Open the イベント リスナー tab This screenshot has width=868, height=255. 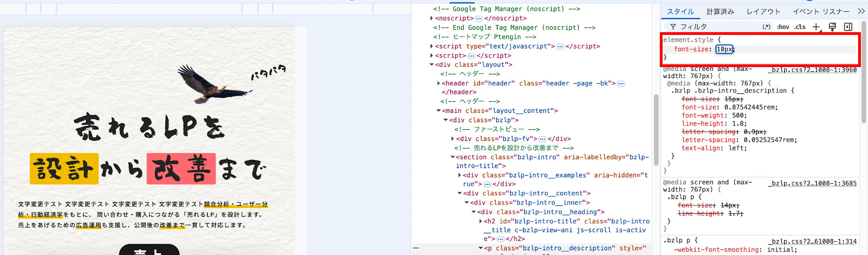coord(821,11)
